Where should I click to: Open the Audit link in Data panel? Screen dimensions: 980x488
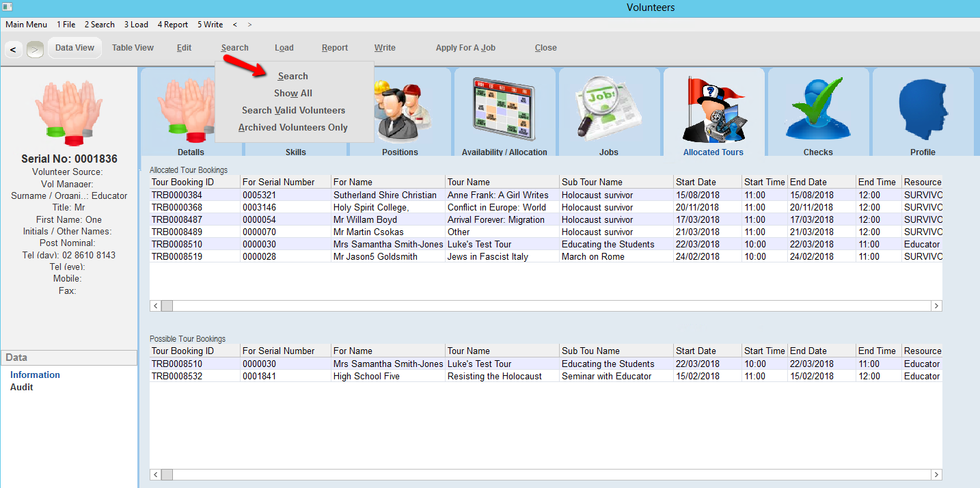pyautogui.click(x=22, y=388)
